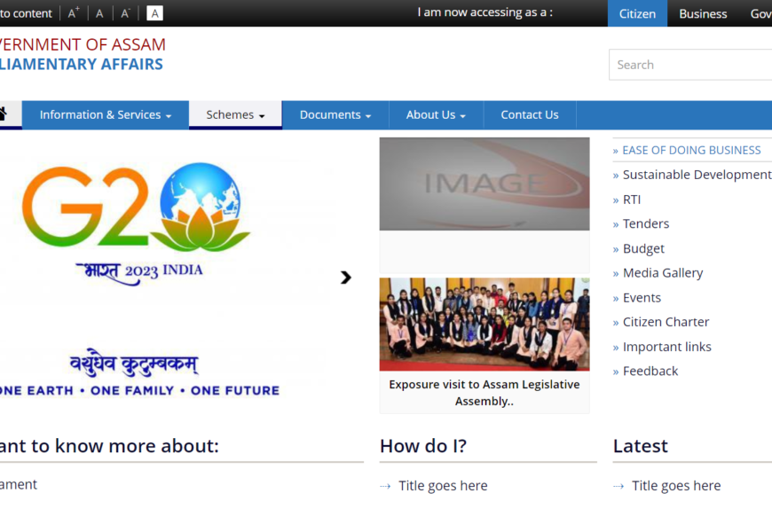Switch to Business access tab

[x=703, y=13]
